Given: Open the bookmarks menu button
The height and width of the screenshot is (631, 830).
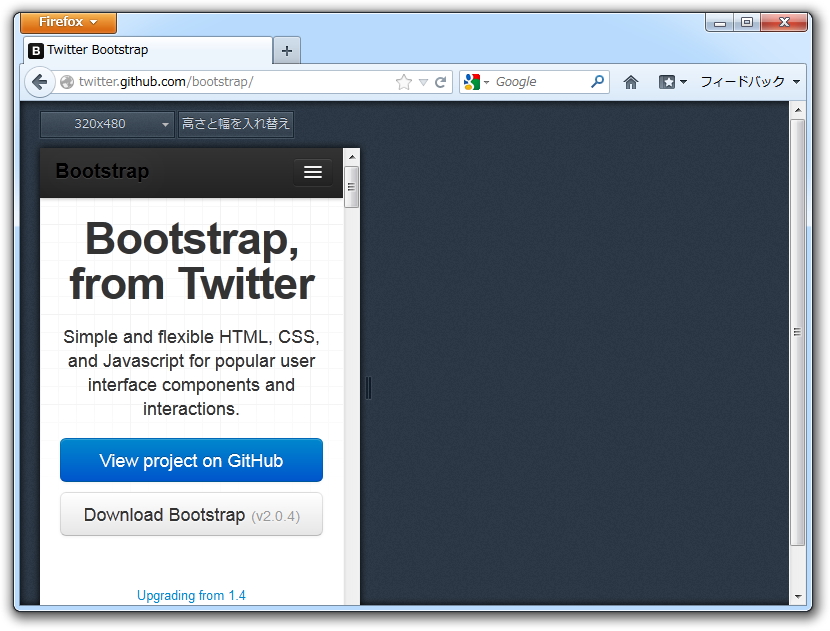Looking at the screenshot, I should tap(672, 82).
